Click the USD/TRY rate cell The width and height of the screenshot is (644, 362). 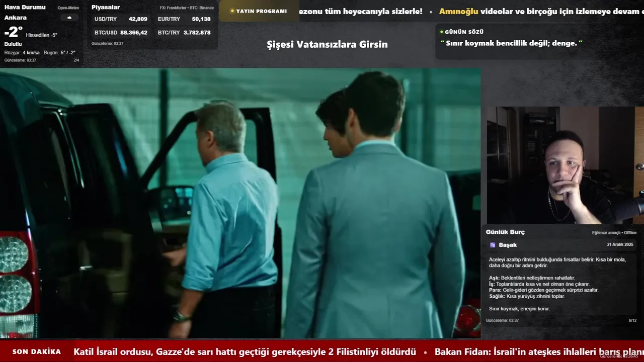[121, 19]
